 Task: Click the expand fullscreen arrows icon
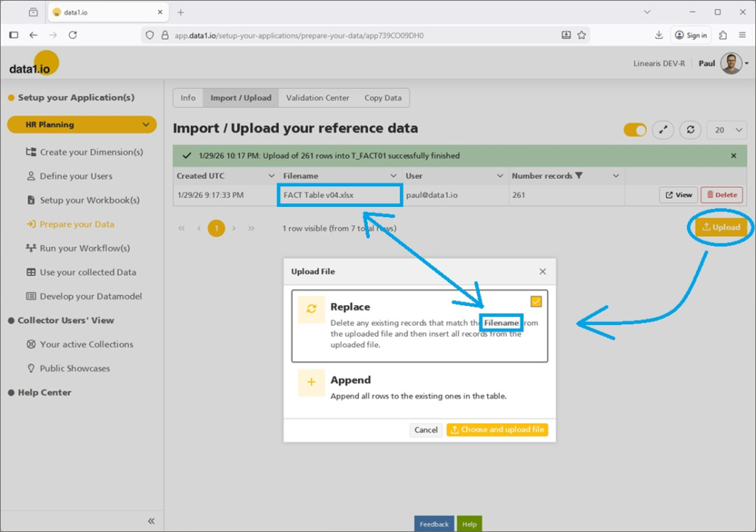(663, 130)
